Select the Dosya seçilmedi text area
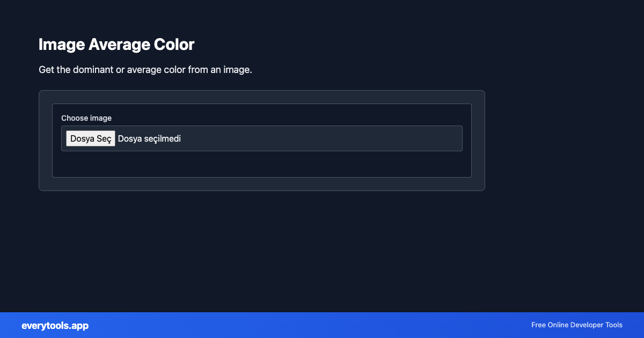644x338 pixels. (x=149, y=138)
